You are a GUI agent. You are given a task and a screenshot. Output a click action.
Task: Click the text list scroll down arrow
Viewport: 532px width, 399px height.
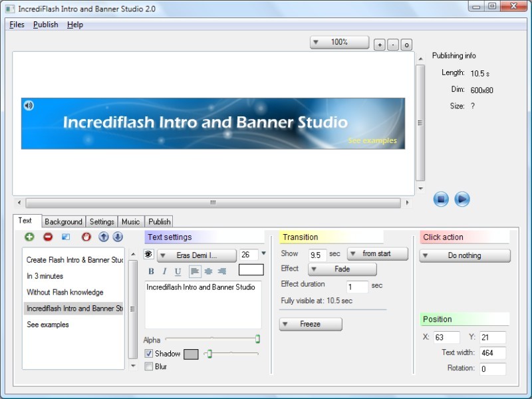(x=133, y=366)
